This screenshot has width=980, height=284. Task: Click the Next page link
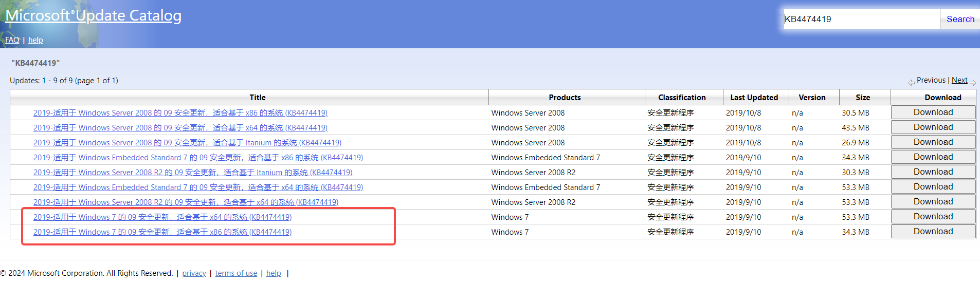[x=959, y=80]
